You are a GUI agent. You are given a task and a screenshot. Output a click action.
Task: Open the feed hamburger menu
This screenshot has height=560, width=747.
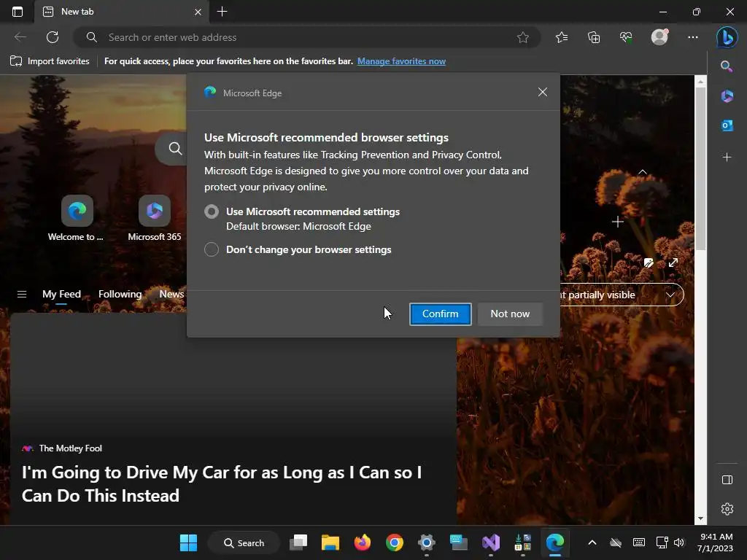point(22,295)
